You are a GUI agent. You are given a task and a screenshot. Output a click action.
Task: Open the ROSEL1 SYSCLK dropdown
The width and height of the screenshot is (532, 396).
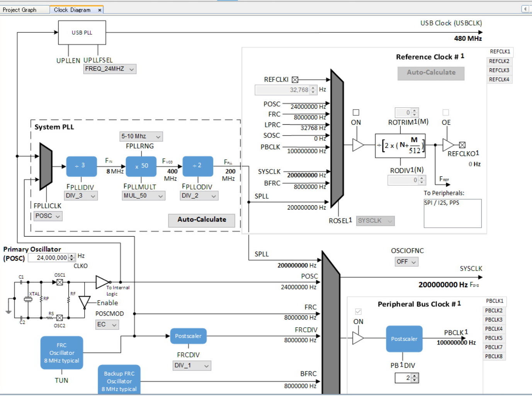[375, 221]
